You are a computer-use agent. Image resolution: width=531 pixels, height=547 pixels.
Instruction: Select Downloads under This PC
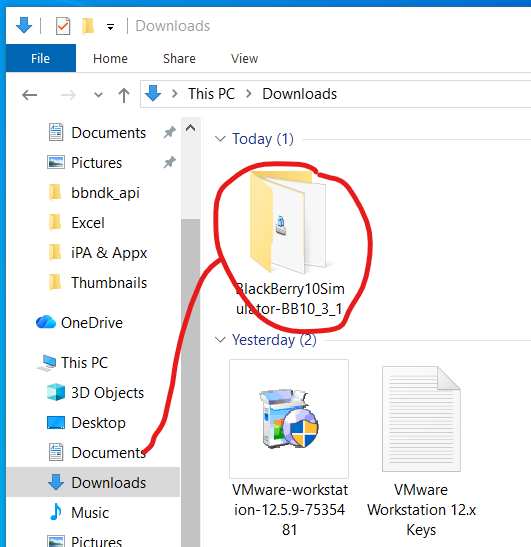click(x=93, y=482)
